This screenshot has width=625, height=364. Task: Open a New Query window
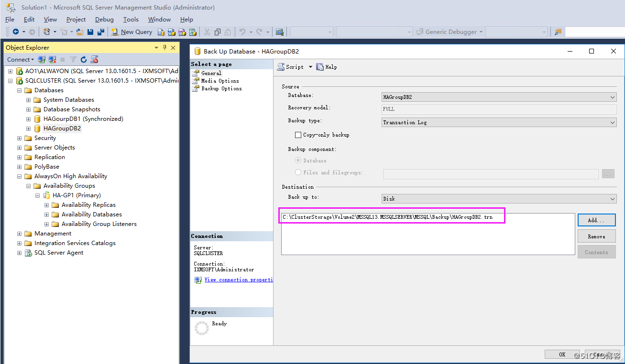click(x=132, y=32)
